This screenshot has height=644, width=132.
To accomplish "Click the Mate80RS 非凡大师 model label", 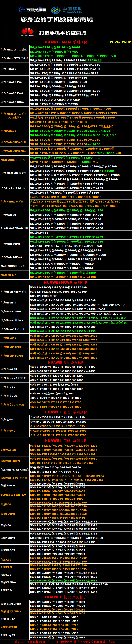I will [13, 160].
